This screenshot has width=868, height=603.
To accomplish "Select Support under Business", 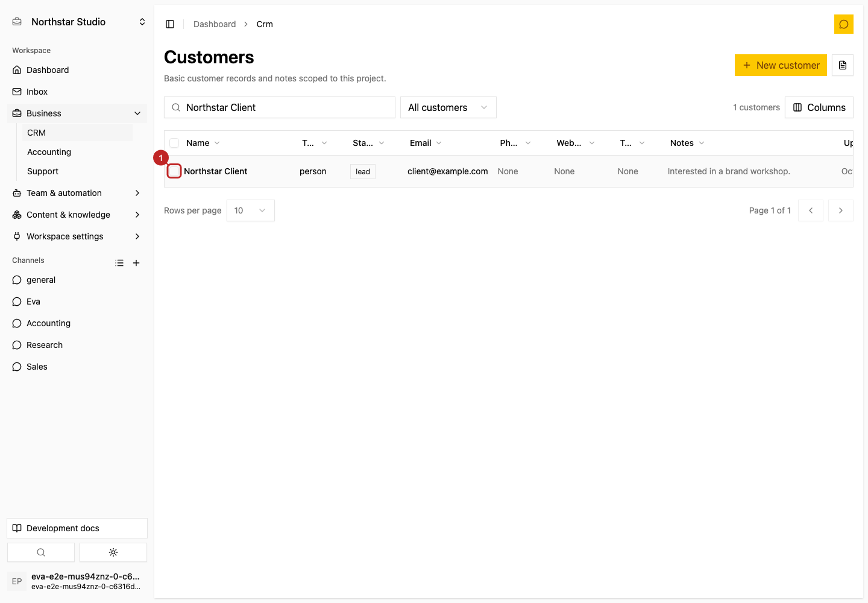I will (77, 171).
